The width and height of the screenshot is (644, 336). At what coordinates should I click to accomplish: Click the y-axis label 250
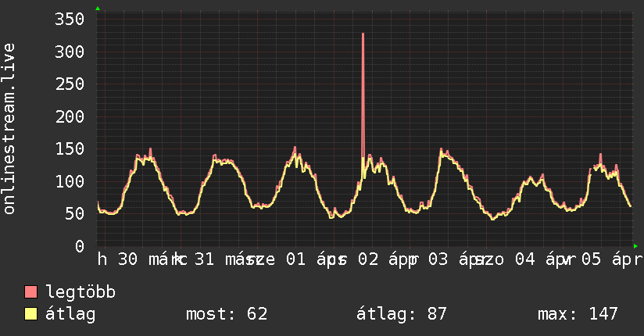[70, 84]
